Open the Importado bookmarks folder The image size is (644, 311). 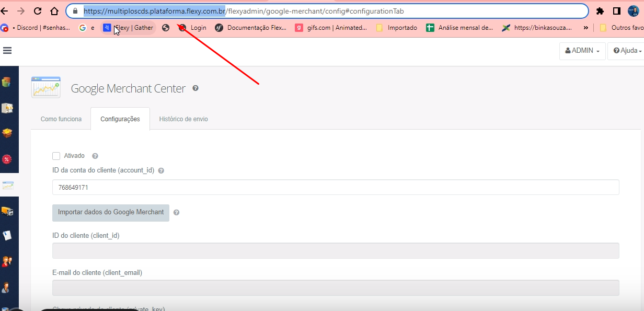[x=397, y=28]
